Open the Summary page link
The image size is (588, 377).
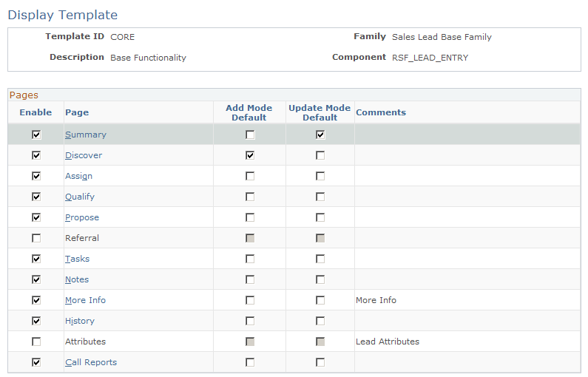click(x=86, y=135)
